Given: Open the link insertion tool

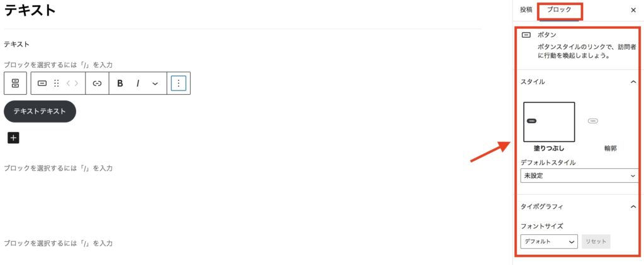Looking at the screenshot, I should point(97,84).
